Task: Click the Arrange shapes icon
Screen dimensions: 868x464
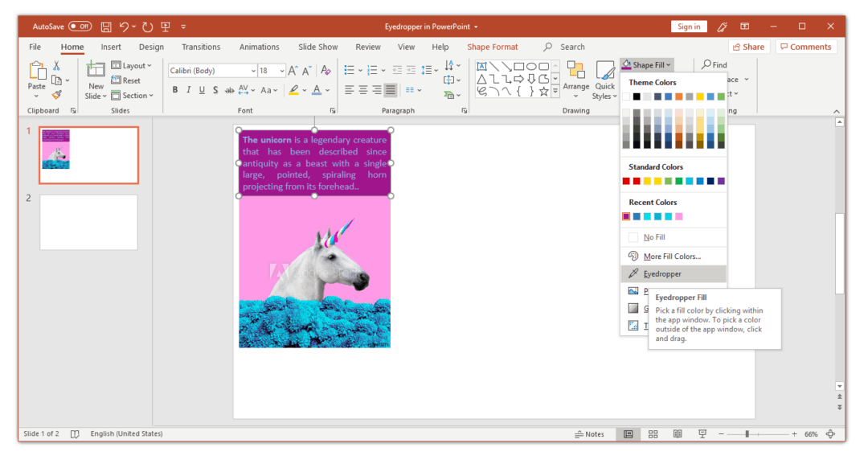Action: [x=575, y=80]
